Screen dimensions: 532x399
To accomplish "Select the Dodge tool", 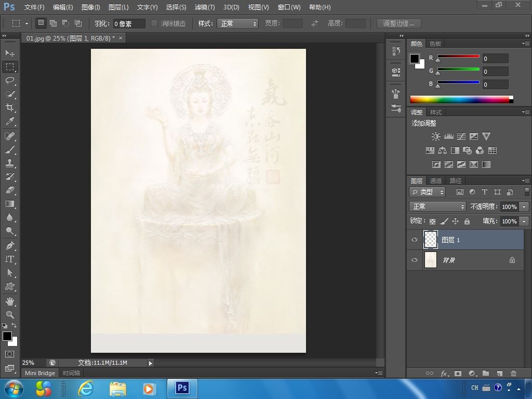I will 10,231.
